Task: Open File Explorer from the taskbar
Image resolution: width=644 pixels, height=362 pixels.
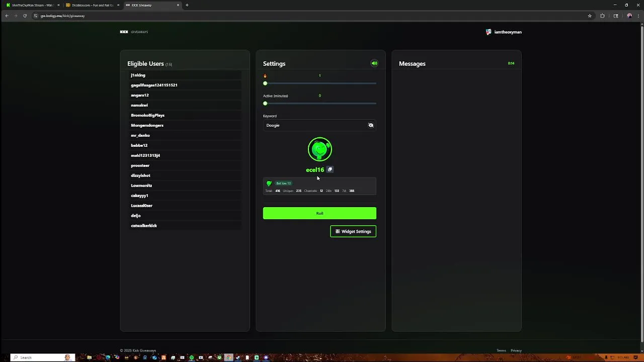Action: 89,357
